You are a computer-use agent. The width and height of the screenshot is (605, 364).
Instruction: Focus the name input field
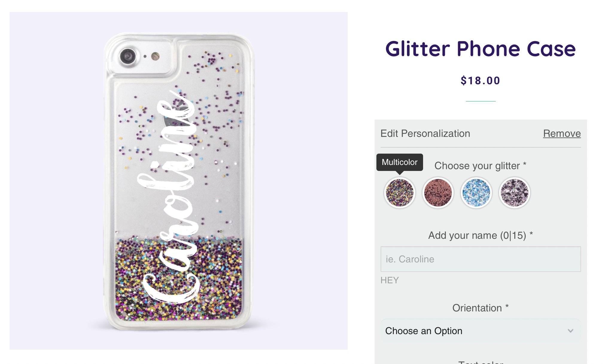pos(481,259)
